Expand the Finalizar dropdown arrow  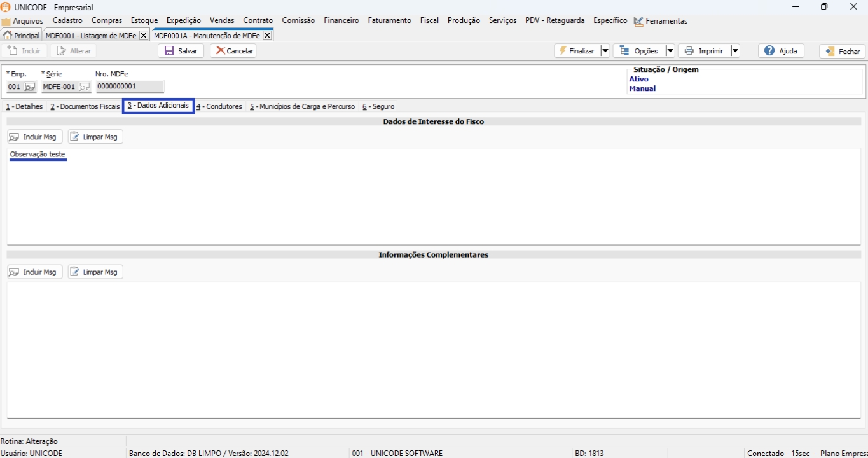(x=605, y=51)
